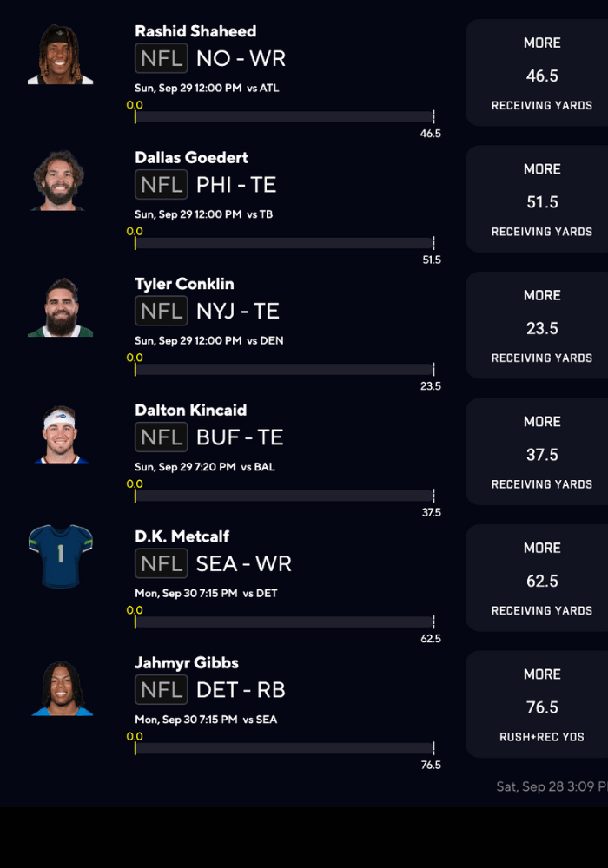The width and height of the screenshot is (608, 868).
Task: Open the More 46.5 Receiving Yards pick
Action: click(540, 74)
